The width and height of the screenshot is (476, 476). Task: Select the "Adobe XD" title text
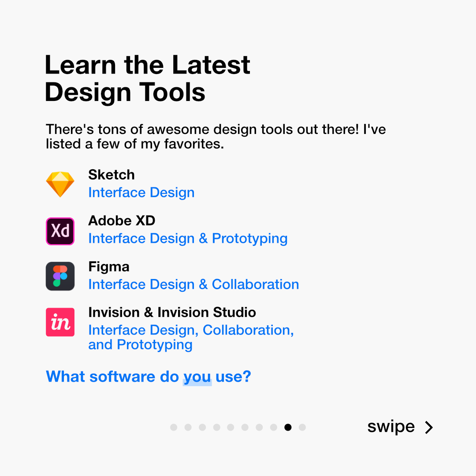tap(122, 220)
